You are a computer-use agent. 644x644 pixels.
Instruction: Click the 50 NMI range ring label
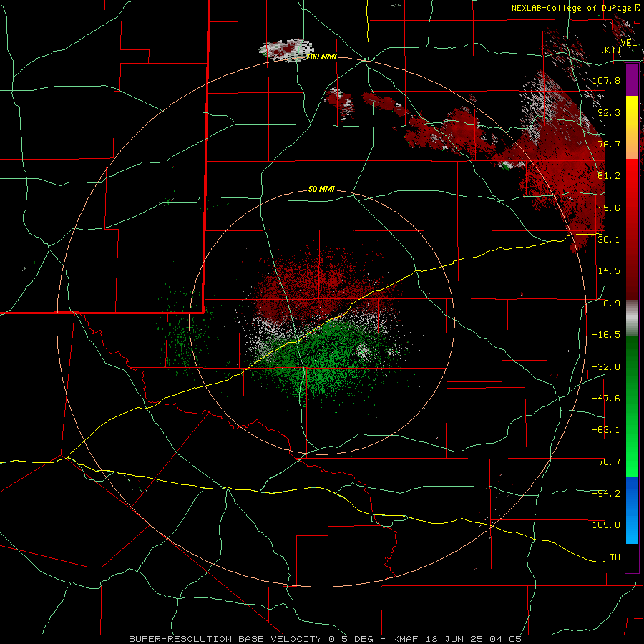tap(321, 190)
